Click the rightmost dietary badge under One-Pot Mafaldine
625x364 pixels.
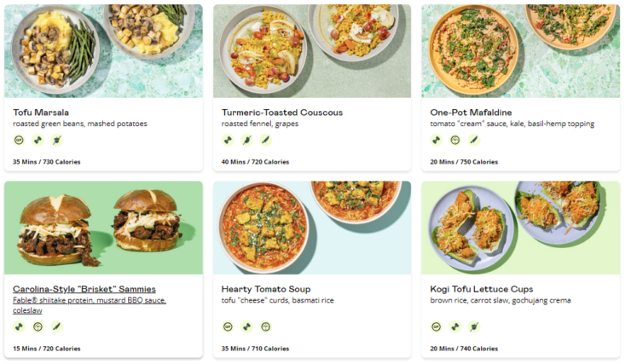(474, 140)
